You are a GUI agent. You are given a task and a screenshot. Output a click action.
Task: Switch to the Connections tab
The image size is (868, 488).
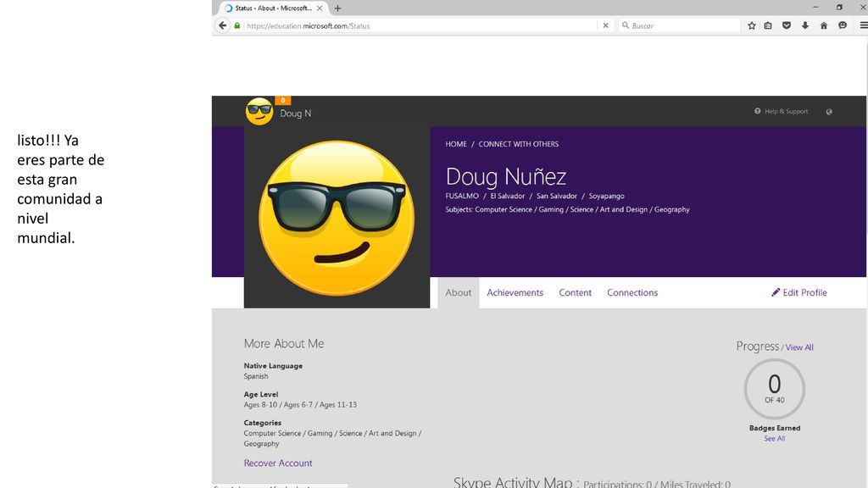click(632, 292)
